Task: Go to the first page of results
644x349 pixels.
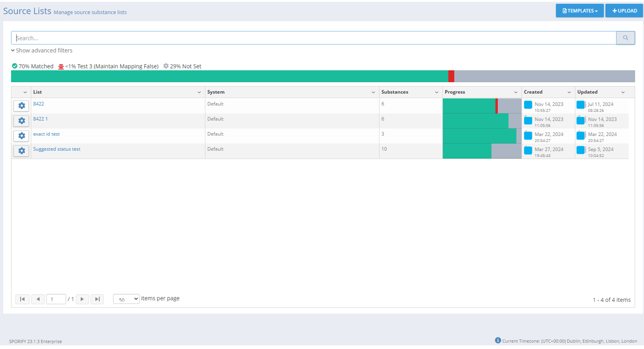Action: coord(22,299)
